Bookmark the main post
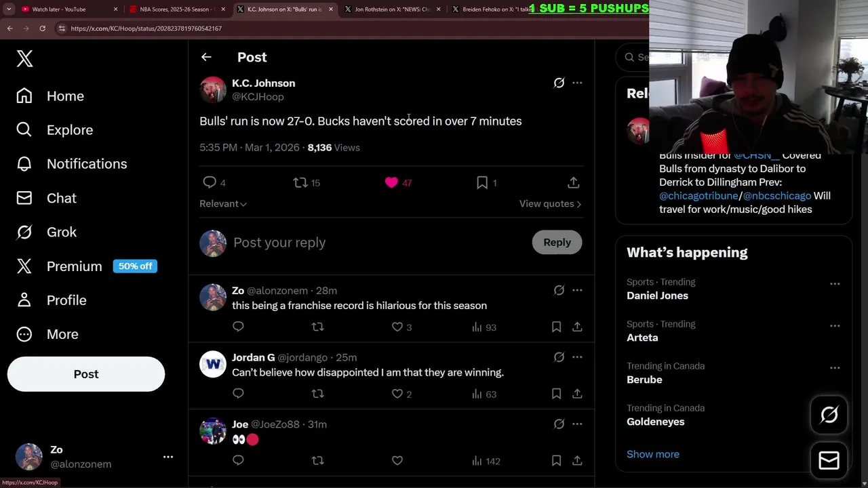This screenshot has height=488, width=868. point(482,182)
